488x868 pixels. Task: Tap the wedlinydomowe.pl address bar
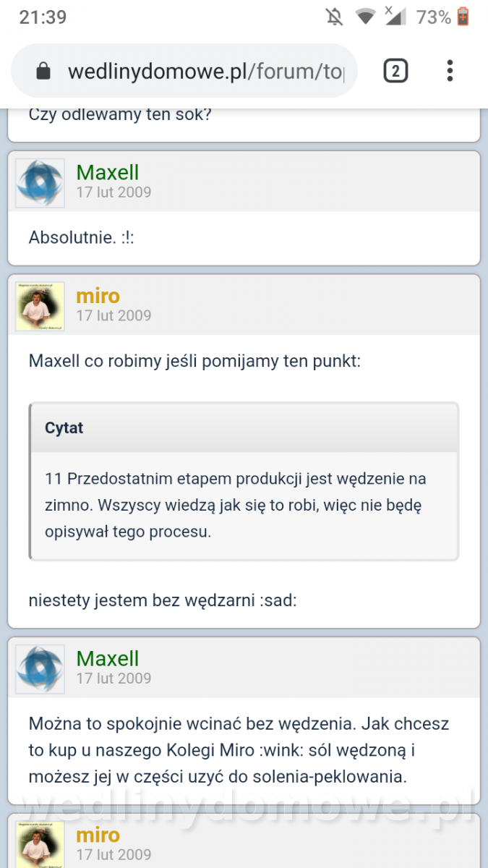pos(184,70)
